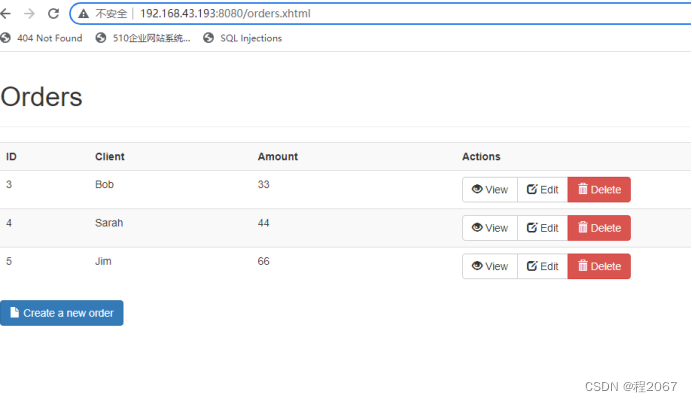The height and width of the screenshot is (402, 692).
Task: Click the Amount column header
Action: click(x=278, y=157)
